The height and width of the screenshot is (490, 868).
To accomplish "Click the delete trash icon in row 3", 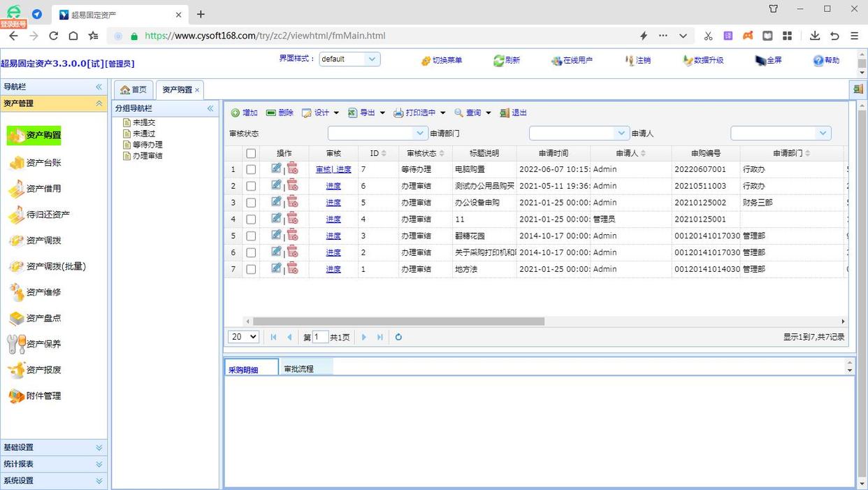I will coord(293,202).
